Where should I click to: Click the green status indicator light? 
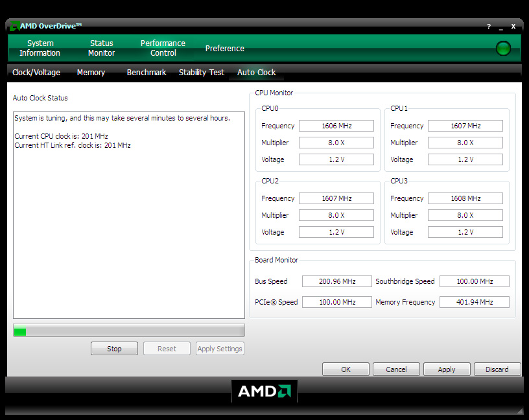503,48
